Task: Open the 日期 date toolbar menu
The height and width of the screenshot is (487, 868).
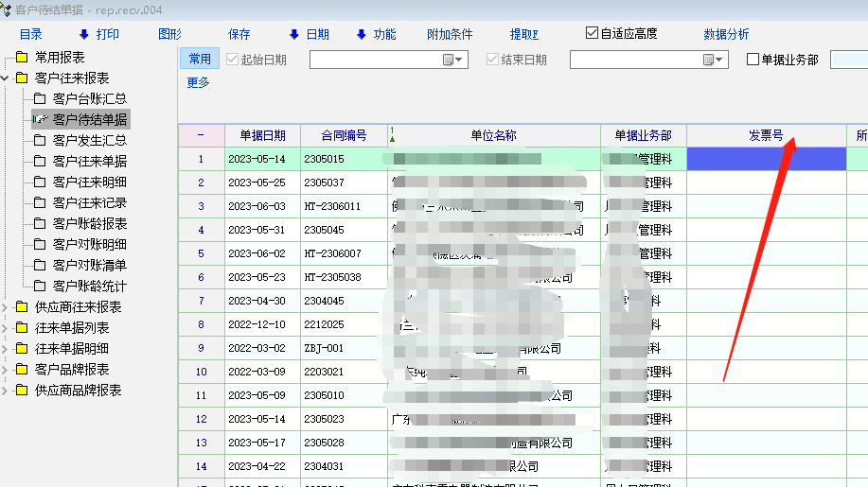Action: (x=310, y=34)
